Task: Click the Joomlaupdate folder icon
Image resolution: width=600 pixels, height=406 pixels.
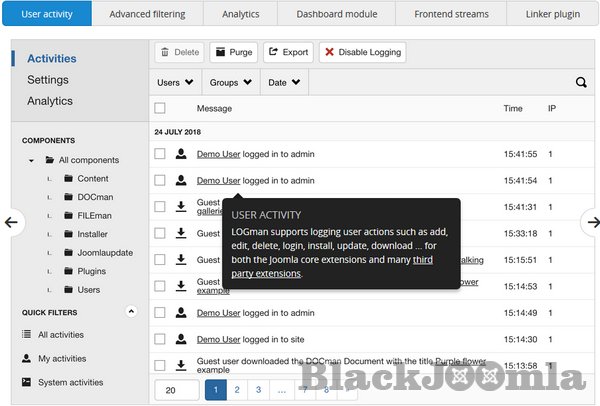Action: click(x=69, y=253)
